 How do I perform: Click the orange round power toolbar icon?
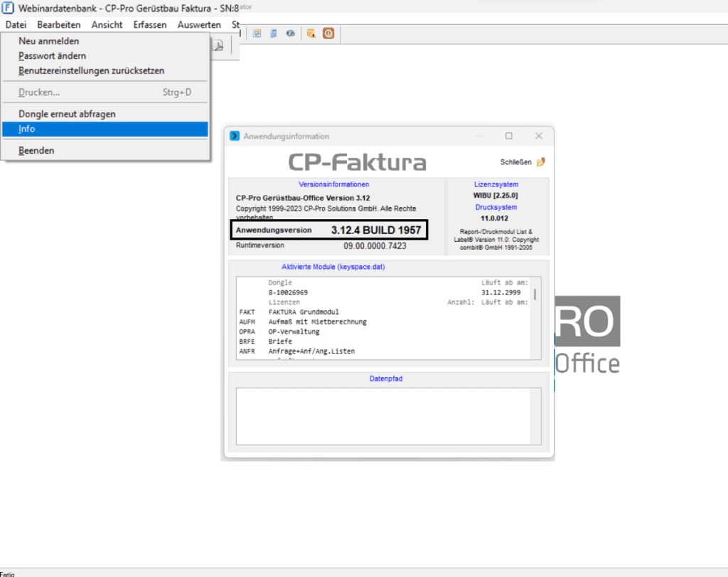coord(328,33)
